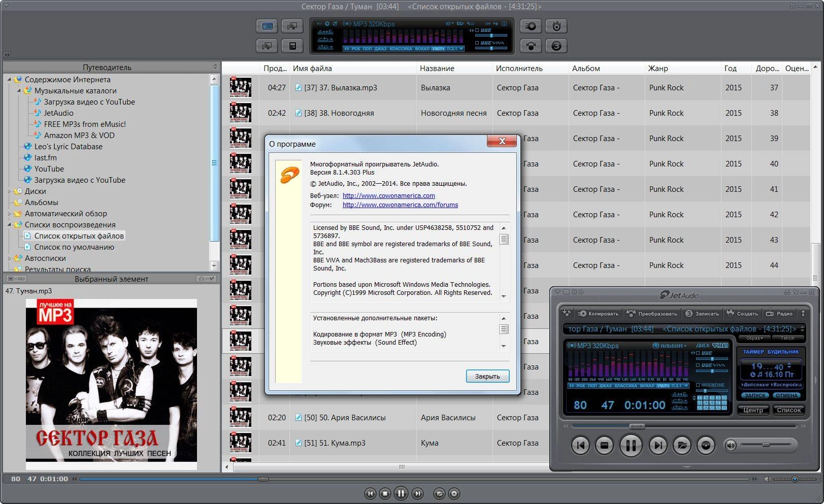
Task: Click seek bar in mini player
Action: tap(684, 426)
